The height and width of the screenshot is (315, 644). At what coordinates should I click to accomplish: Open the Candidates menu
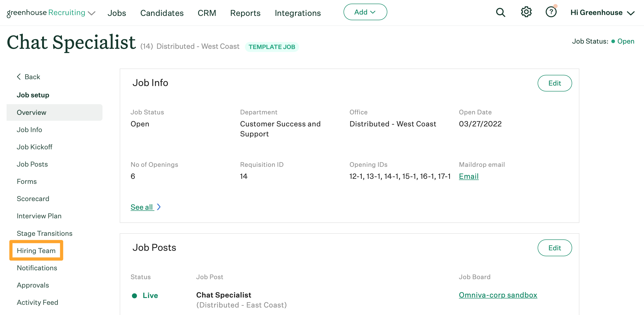click(162, 13)
